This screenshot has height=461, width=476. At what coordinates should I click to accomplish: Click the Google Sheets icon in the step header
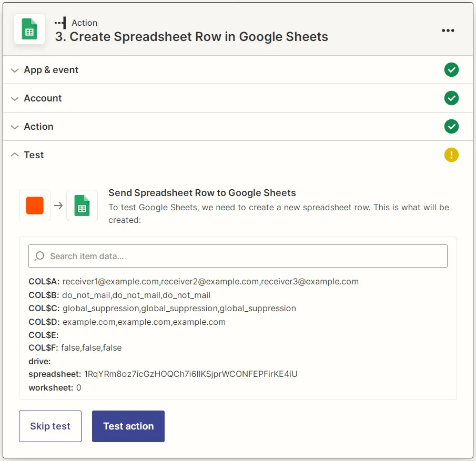[29, 30]
